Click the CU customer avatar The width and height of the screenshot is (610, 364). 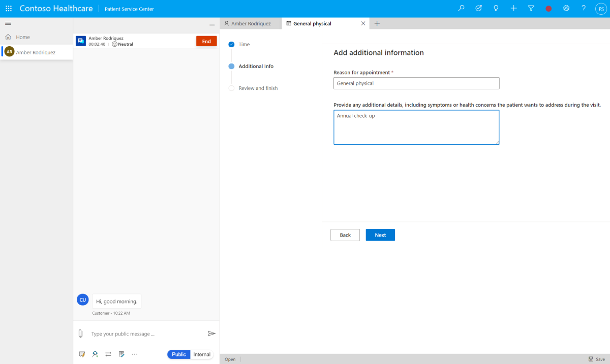[82, 300]
